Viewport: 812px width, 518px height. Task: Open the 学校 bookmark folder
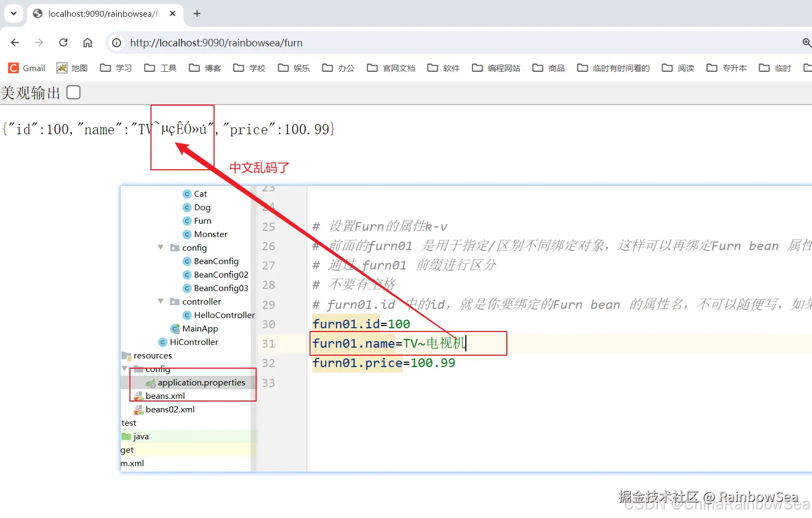[250, 68]
